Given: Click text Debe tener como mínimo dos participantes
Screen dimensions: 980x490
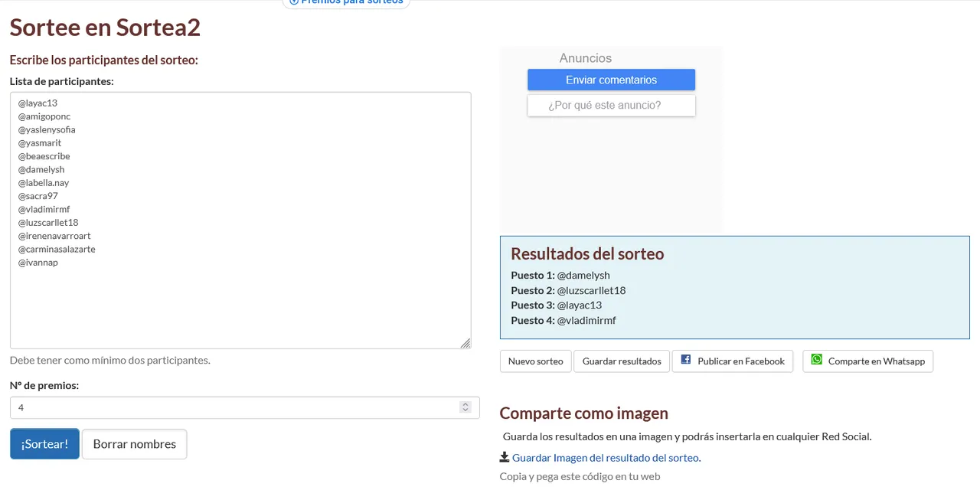Looking at the screenshot, I should [109, 360].
